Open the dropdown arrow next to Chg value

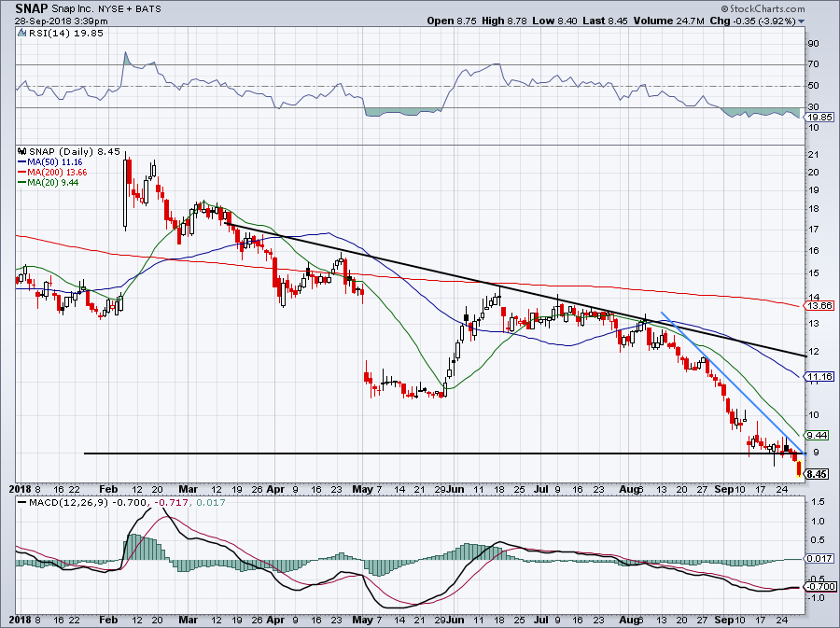801,21
